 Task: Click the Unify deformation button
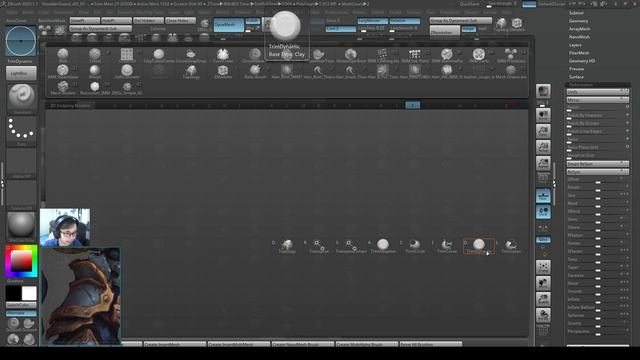coord(598,92)
